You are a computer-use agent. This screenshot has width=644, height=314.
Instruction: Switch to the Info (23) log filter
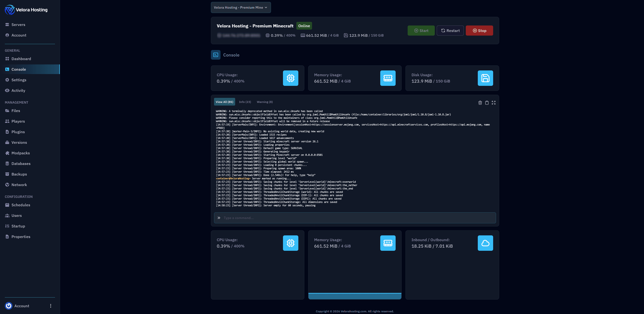245,102
